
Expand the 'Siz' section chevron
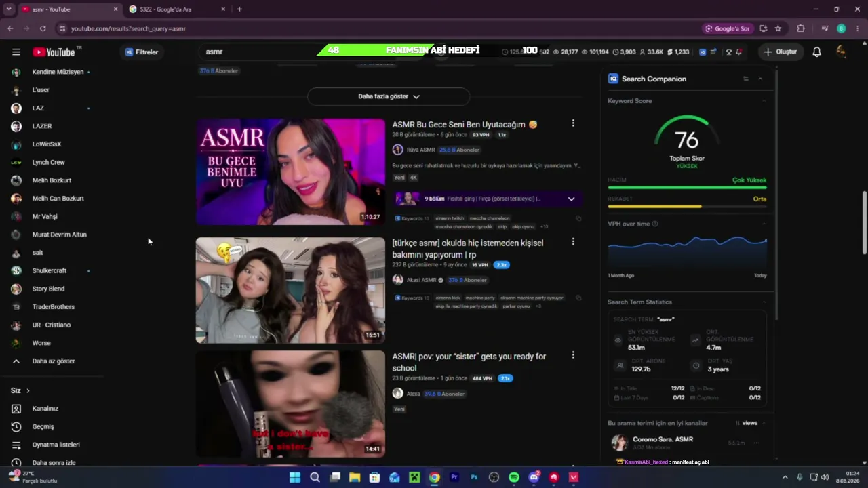[x=28, y=390]
